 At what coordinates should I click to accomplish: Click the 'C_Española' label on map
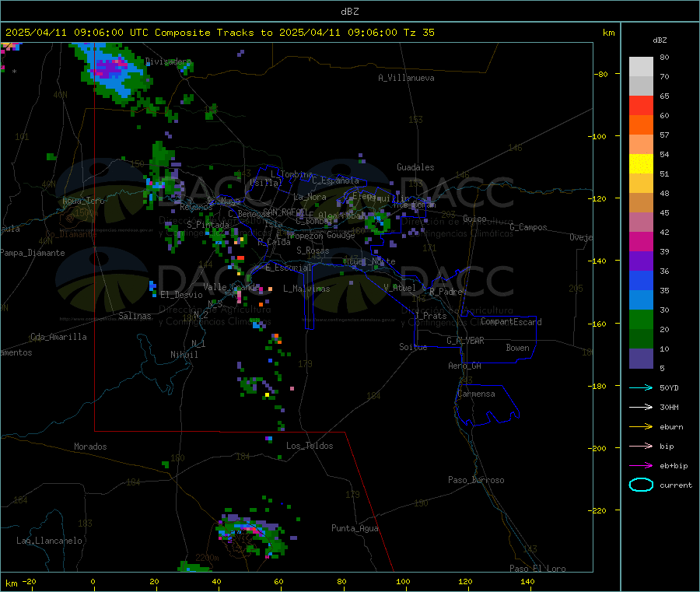point(335,180)
